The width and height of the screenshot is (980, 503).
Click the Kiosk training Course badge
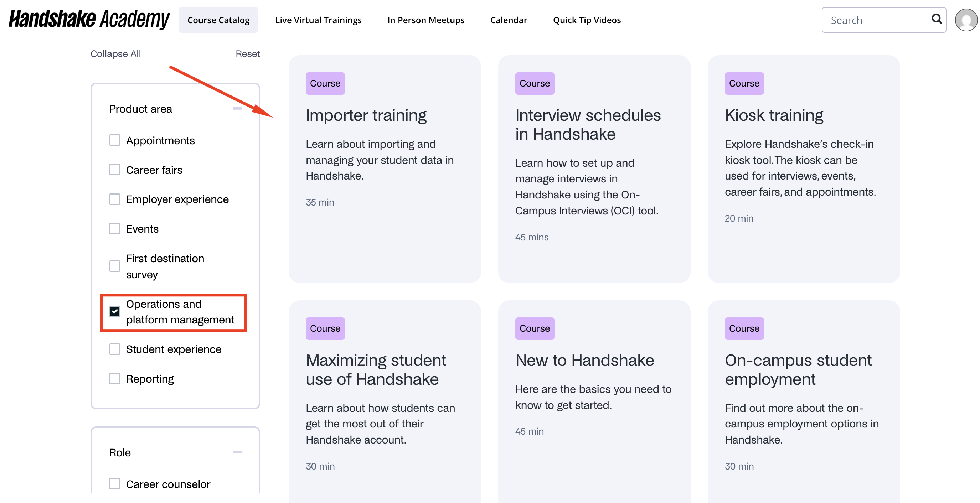(x=744, y=83)
